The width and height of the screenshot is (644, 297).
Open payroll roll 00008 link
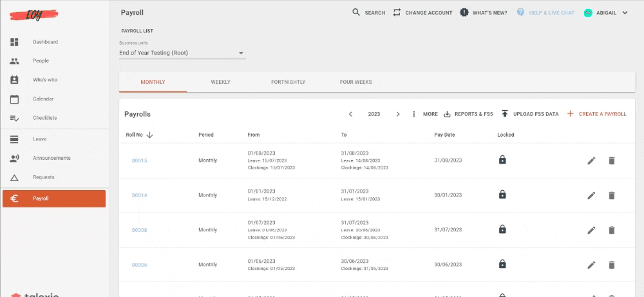coord(139,230)
